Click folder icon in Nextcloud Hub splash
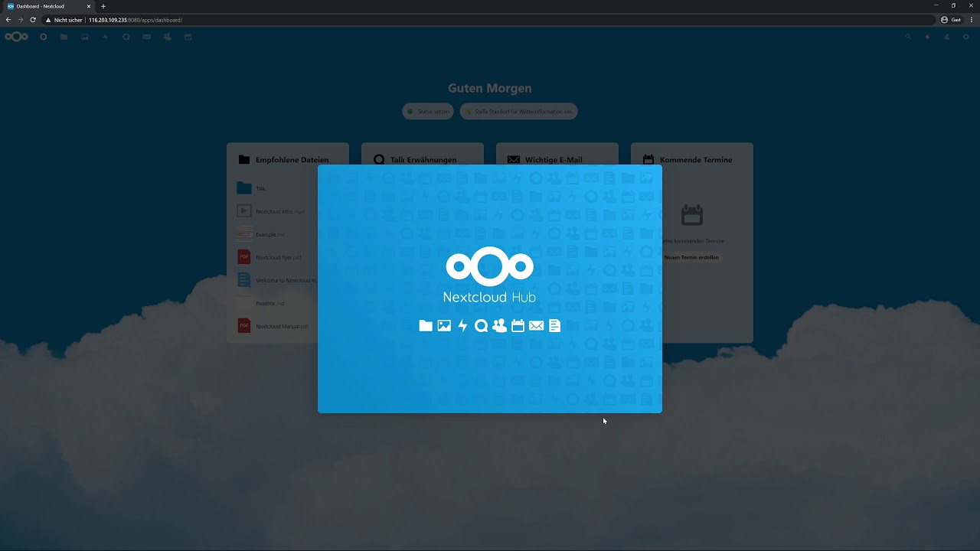980x551 pixels. click(x=426, y=326)
